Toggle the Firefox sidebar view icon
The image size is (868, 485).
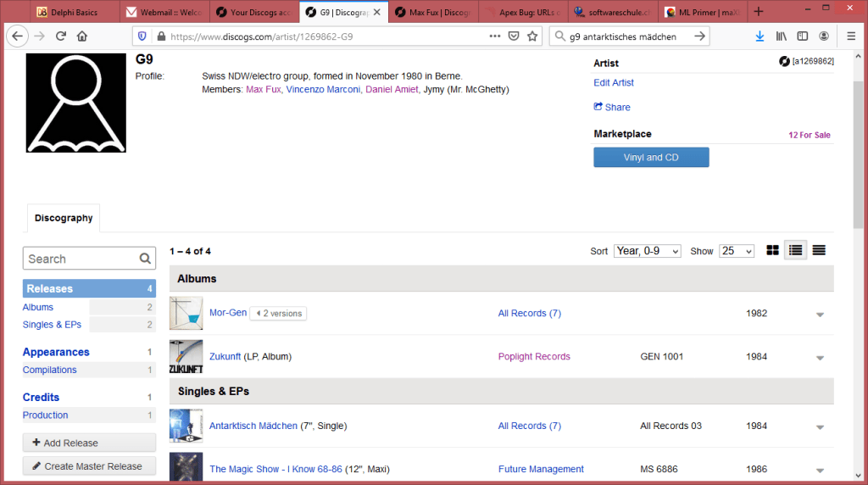pos(802,36)
